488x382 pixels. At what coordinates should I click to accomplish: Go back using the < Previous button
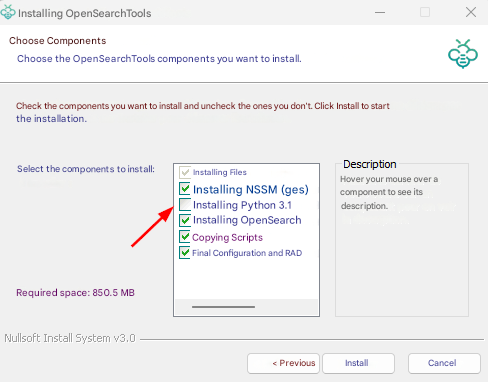tap(283, 363)
